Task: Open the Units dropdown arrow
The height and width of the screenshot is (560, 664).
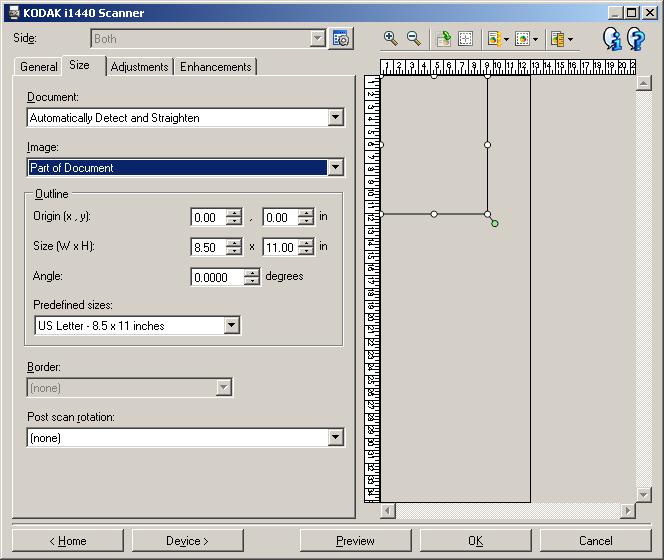Action: [x=570, y=40]
